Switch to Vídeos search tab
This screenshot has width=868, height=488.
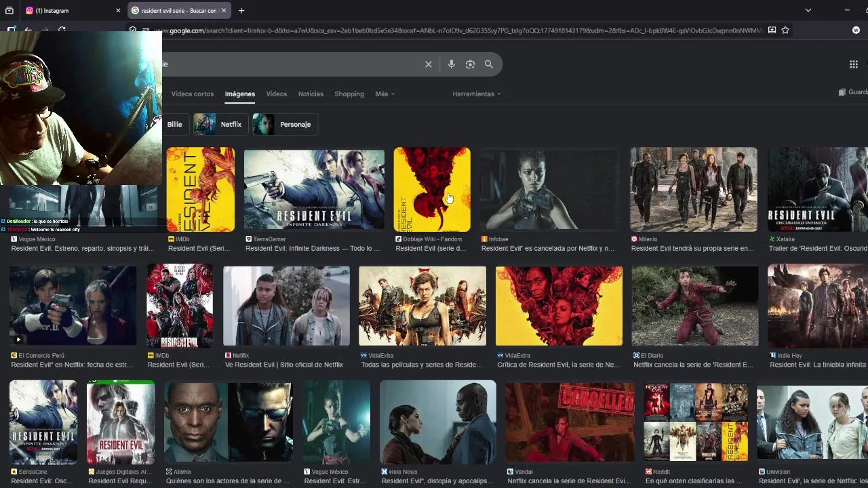pos(277,94)
